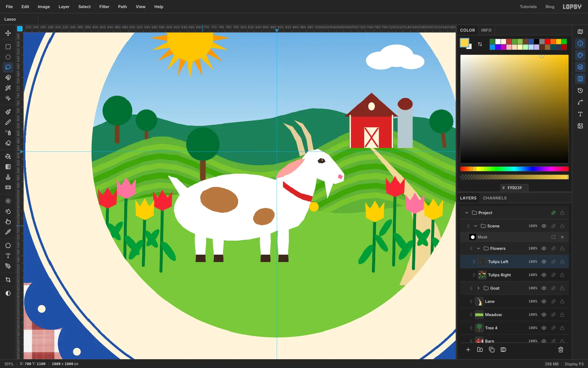Toggle visibility of Meadow layer
The image size is (588, 368).
[544, 315]
